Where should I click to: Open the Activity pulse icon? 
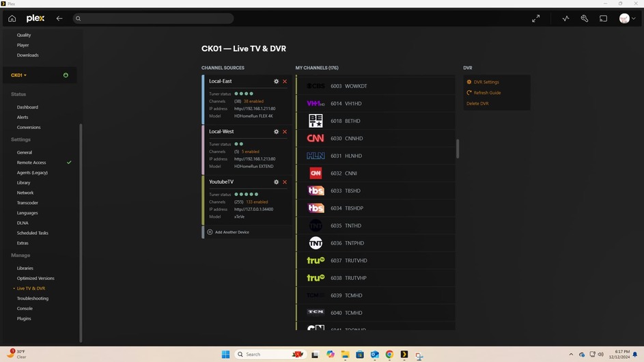(x=566, y=18)
